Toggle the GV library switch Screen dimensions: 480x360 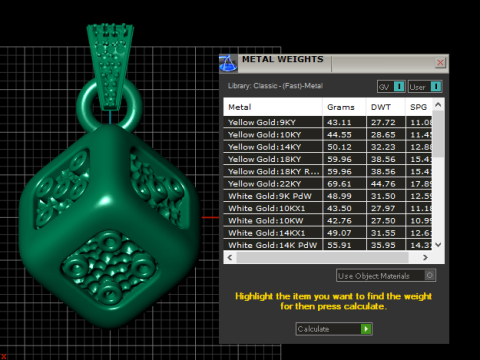pyautogui.click(x=391, y=87)
